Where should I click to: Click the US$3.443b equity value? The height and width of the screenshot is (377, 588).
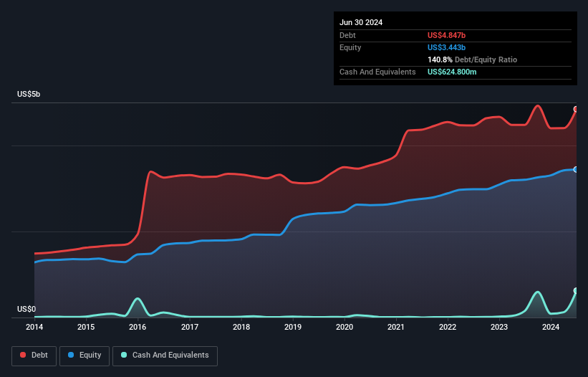coord(446,47)
